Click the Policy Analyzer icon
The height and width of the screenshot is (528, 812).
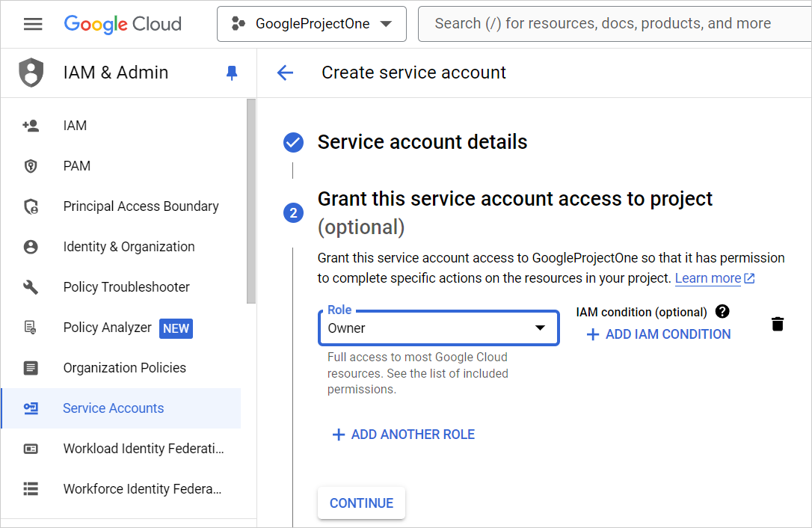tap(31, 328)
